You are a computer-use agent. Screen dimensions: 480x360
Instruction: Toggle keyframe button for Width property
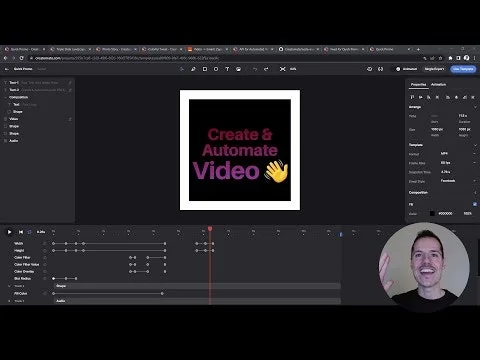coord(45,244)
